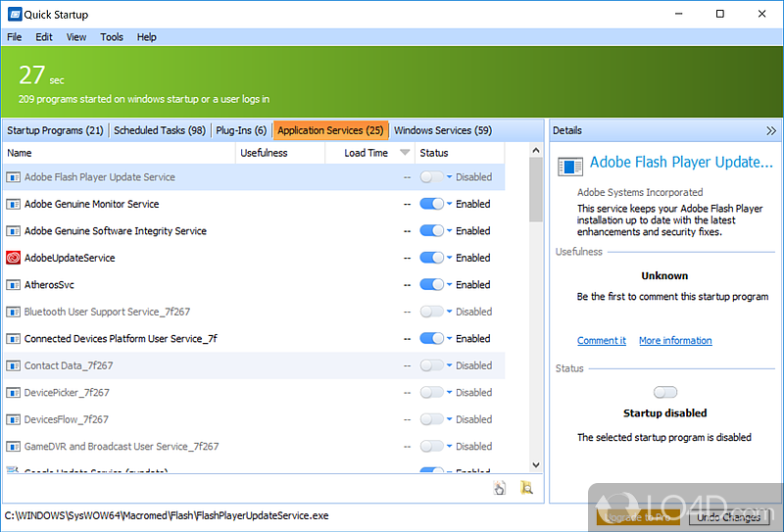
Task: Click the search folder icon below the list
Action: 526,488
